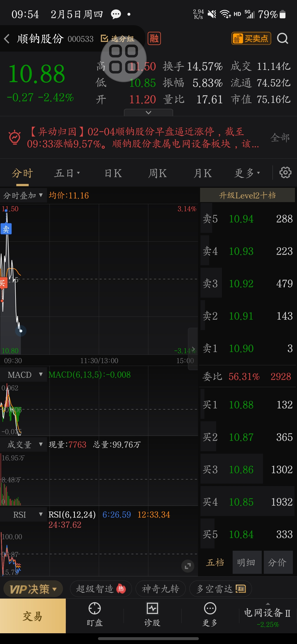
Task: Select 买3 price 10.86 row
Action: click(247, 470)
